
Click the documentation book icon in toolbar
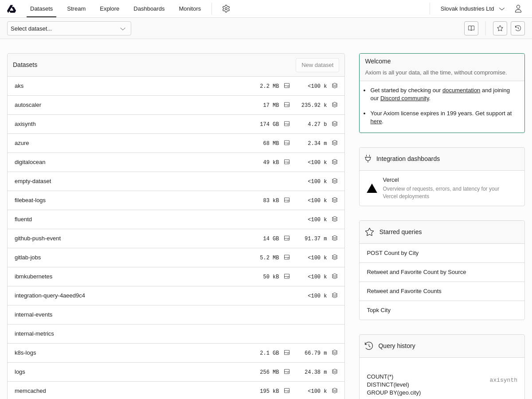471,28
